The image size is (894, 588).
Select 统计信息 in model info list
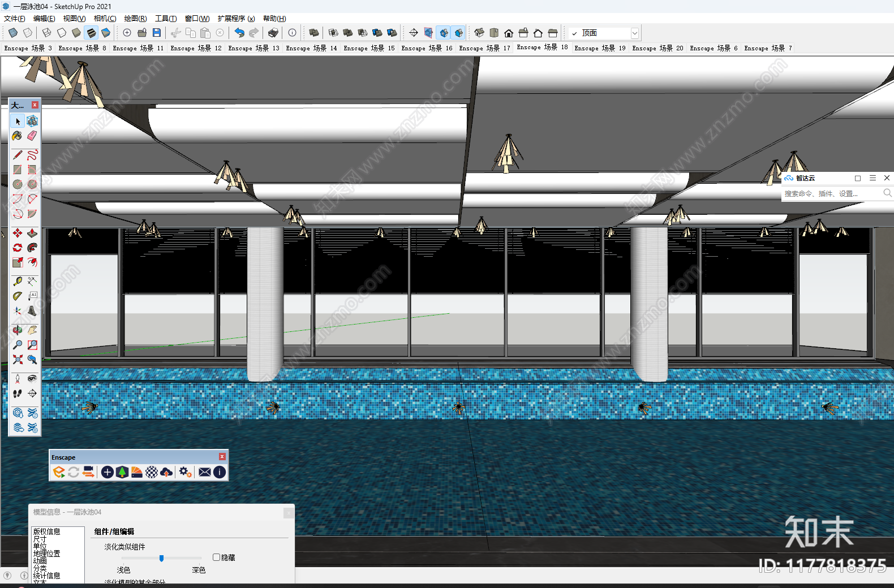[46, 576]
